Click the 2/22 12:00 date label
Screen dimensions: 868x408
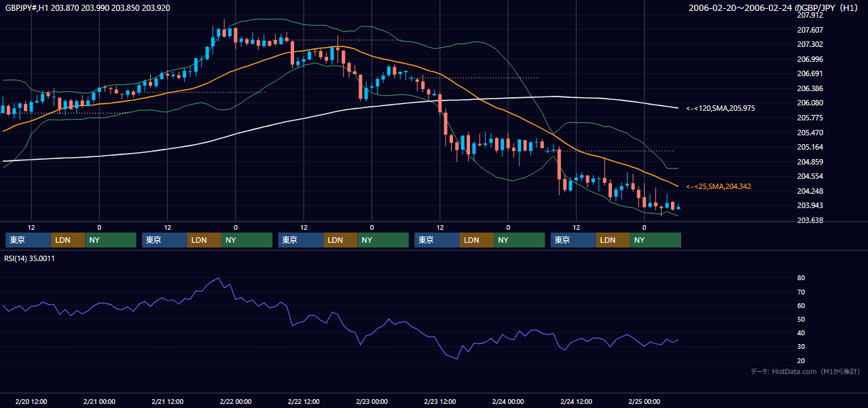304,401
